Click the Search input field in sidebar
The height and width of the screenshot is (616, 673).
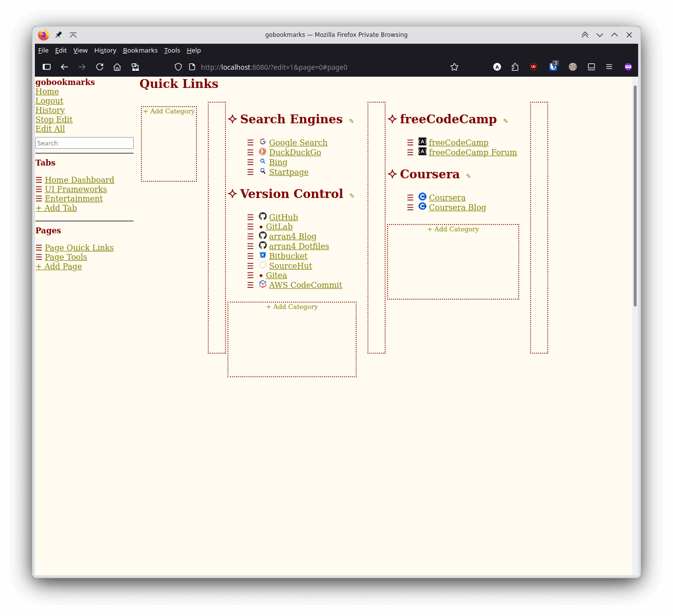point(84,143)
